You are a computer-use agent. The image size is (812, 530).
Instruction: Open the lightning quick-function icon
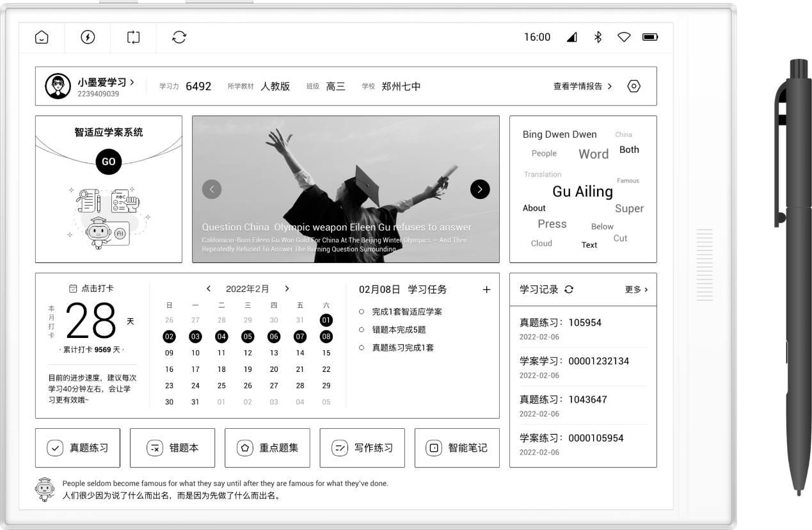pos(87,37)
